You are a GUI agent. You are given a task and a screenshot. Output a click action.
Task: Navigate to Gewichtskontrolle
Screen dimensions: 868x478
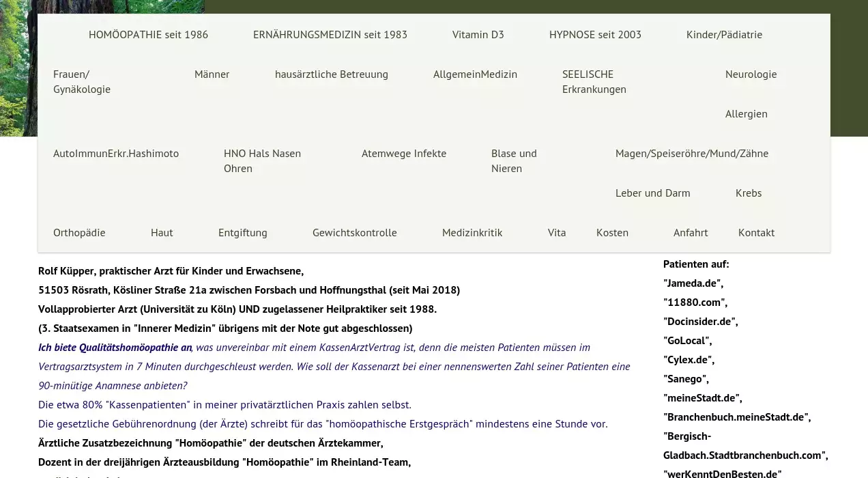pos(354,233)
